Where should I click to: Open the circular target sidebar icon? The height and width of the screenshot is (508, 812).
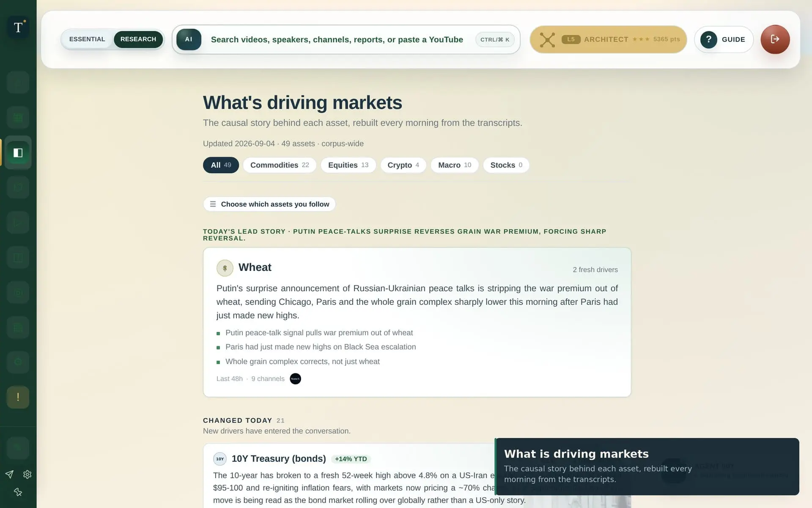click(x=18, y=293)
